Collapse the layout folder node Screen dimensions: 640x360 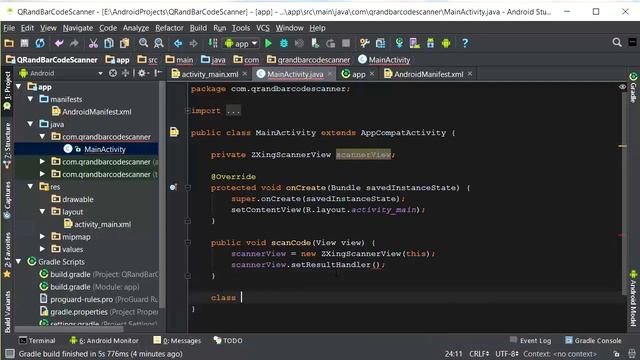point(42,211)
